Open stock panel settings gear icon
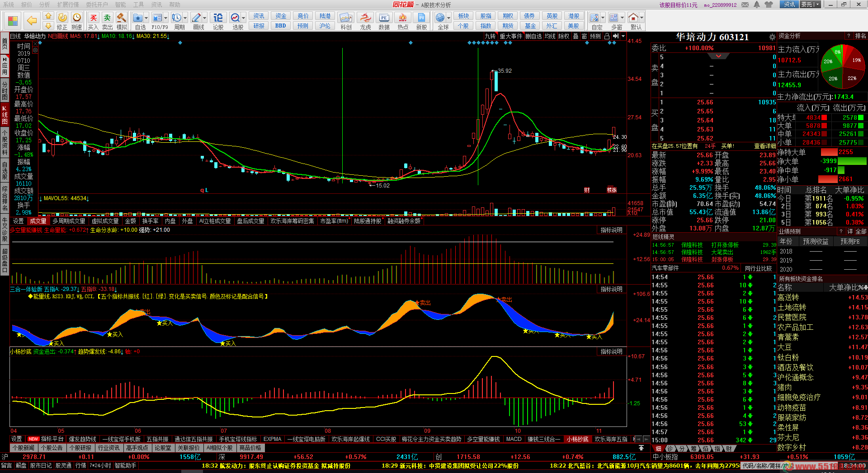This screenshot has width=868, height=473. click(772, 37)
